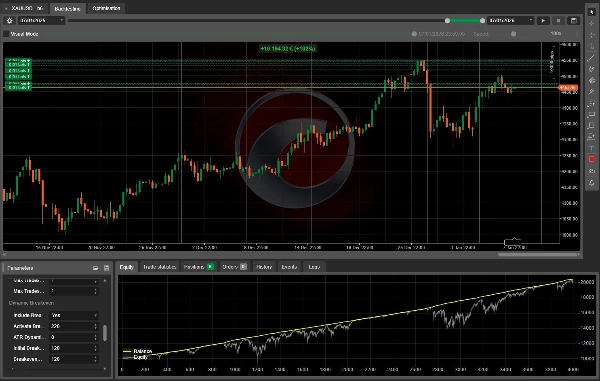Image resolution: width=600 pixels, height=381 pixels.
Task: Select the XAUUSD h6 instance tab
Action: pyautogui.click(x=24, y=8)
